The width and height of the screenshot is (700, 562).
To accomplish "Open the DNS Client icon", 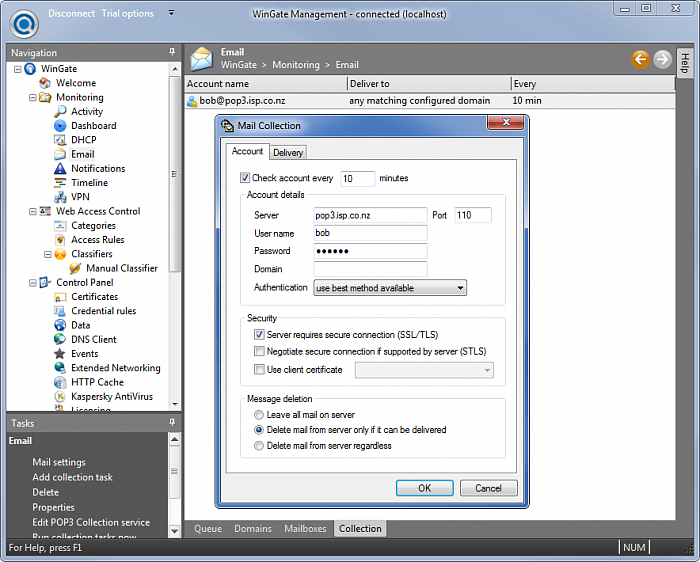I will coord(60,339).
